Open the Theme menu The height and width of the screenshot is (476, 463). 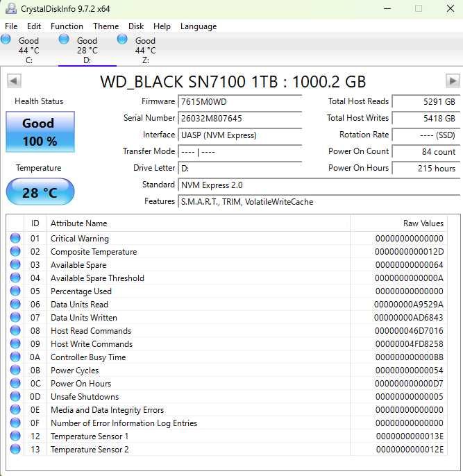[106, 26]
